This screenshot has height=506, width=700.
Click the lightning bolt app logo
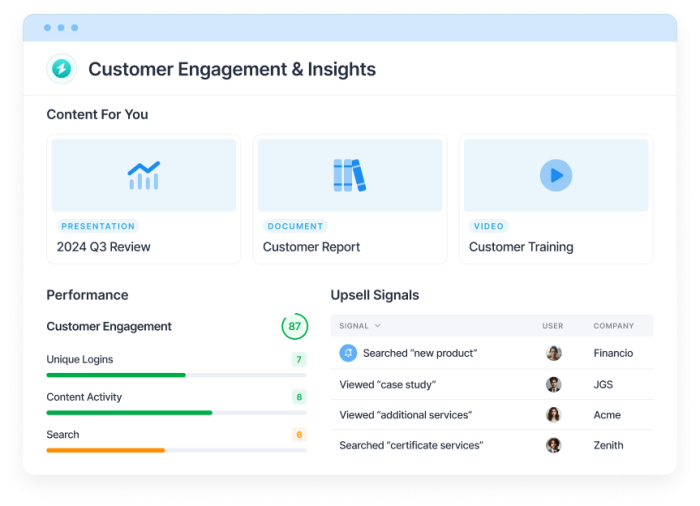pyautogui.click(x=62, y=69)
